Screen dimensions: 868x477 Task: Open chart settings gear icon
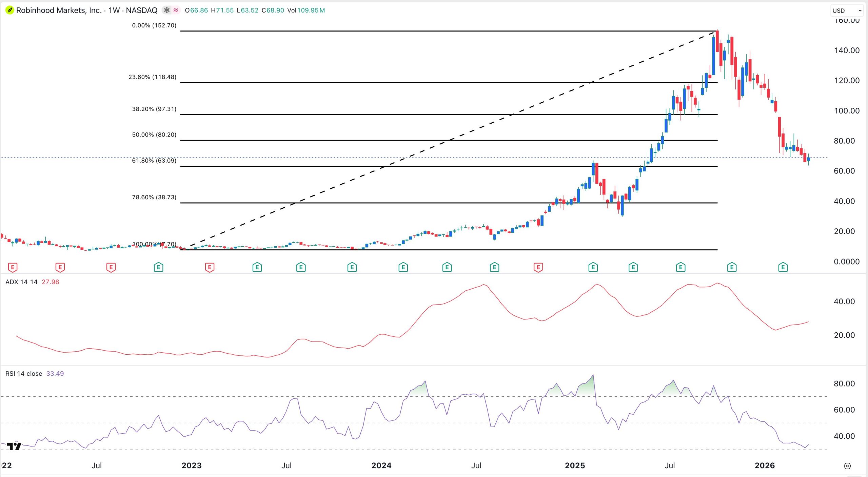point(847,466)
